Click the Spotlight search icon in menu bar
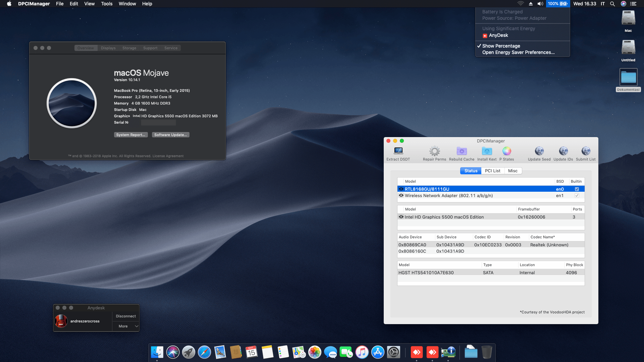This screenshot has width=644, height=362. [612, 4]
